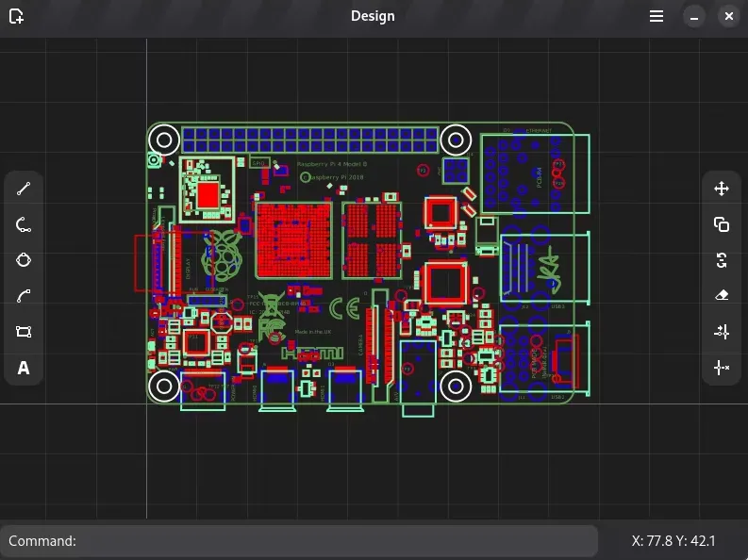Click the X/Y coordinates readout

(x=673, y=541)
